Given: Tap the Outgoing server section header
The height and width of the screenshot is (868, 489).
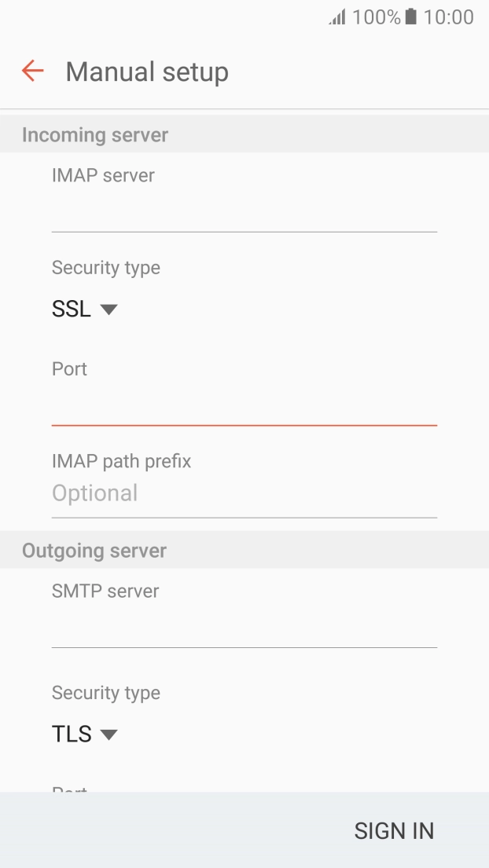Looking at the screenshot, I should [x=94, y=551].
